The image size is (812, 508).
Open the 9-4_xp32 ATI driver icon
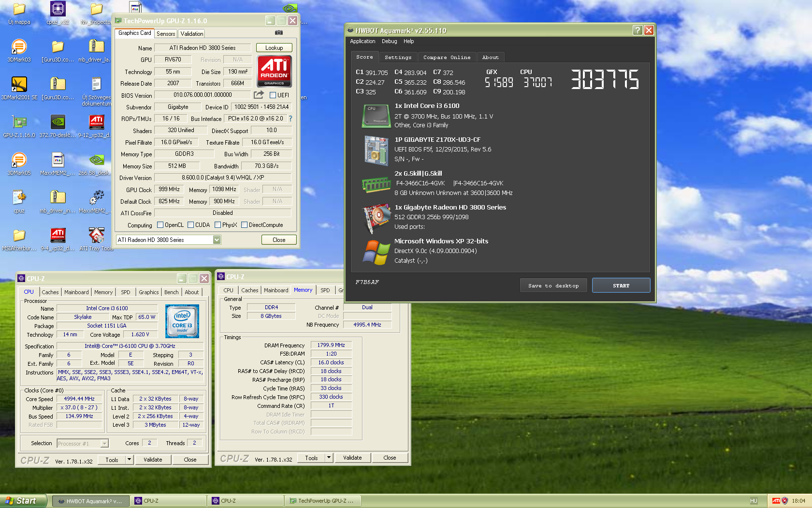(58, 239)
